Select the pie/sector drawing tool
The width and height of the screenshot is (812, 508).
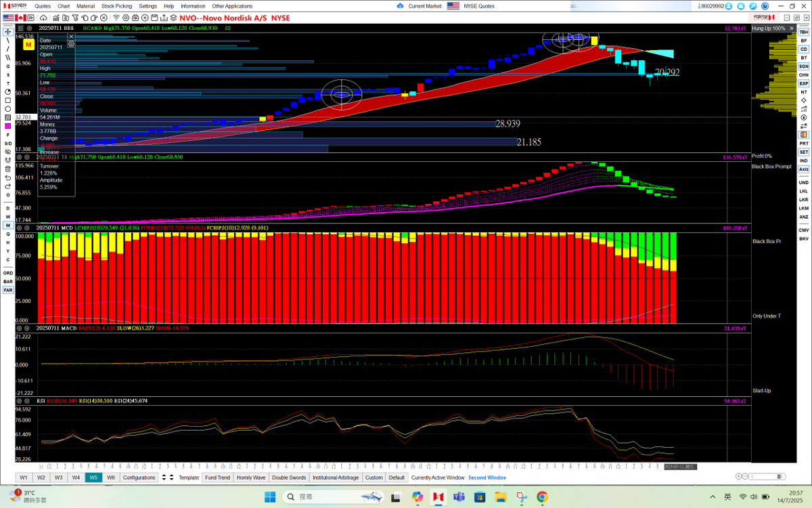click(x=8, y=91)
